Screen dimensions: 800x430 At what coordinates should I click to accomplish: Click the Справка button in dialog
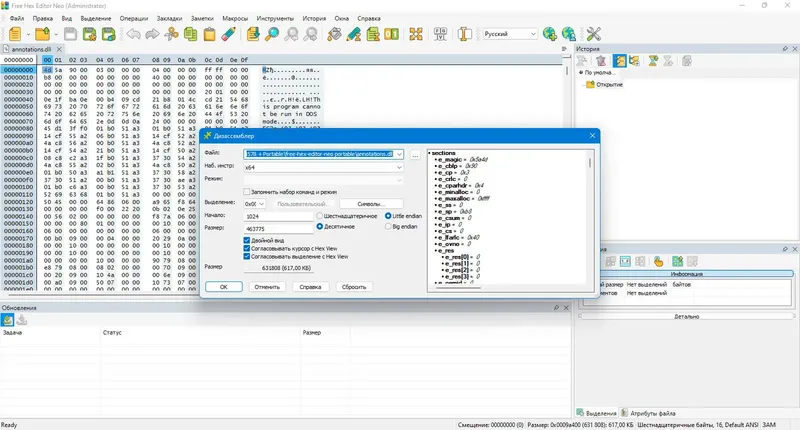coord(310,287)
